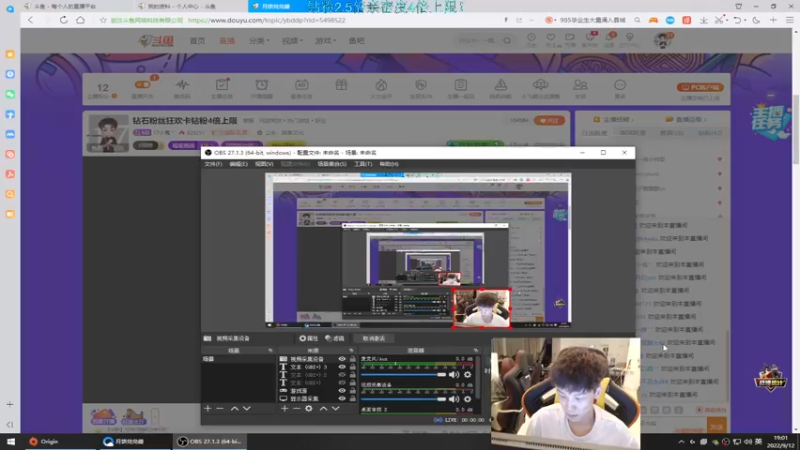Open the 工具(T) menu in OBS
The height and width of the screenshot is (450, 800).
click(363, 164)
